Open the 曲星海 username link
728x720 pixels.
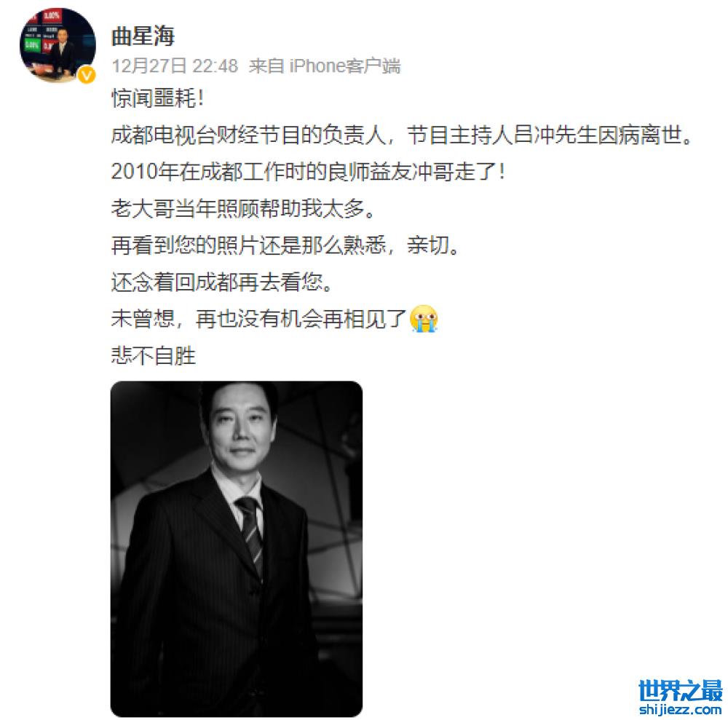pos(143,36)
